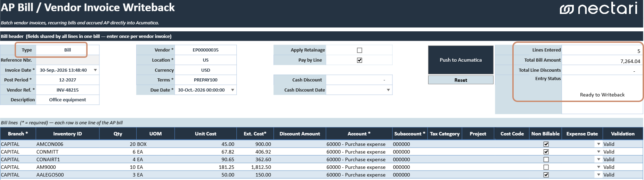The image size is (644, 180).
Task: Click the nectari logo
Action: 599,8
